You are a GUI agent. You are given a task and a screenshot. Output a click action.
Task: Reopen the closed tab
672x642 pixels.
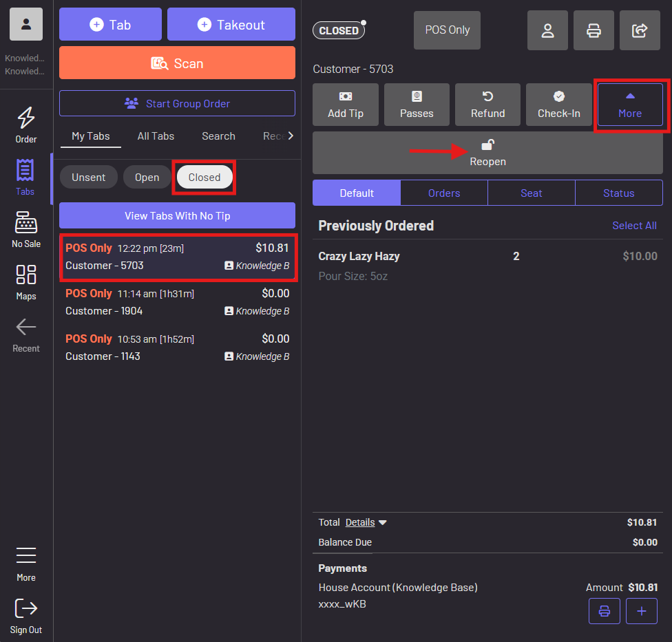[487, 153]
